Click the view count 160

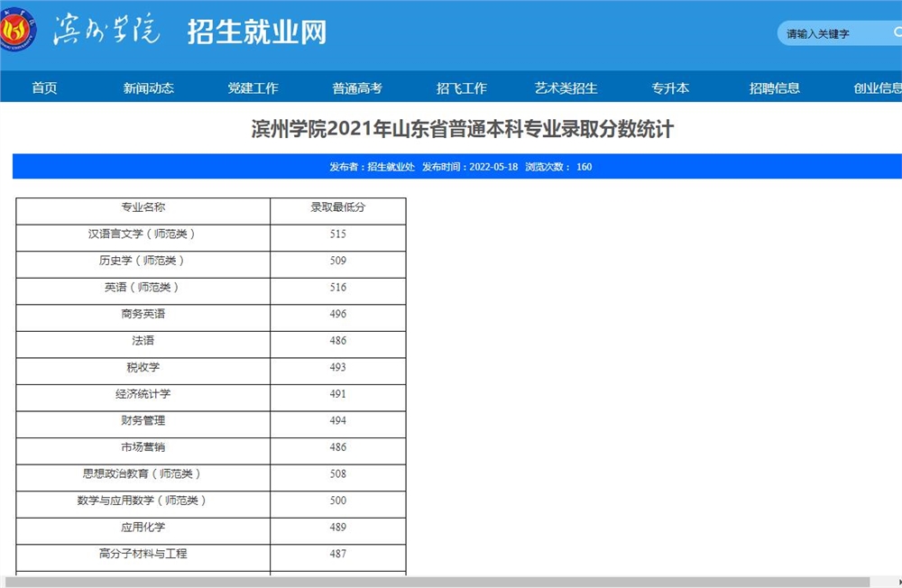584,167
